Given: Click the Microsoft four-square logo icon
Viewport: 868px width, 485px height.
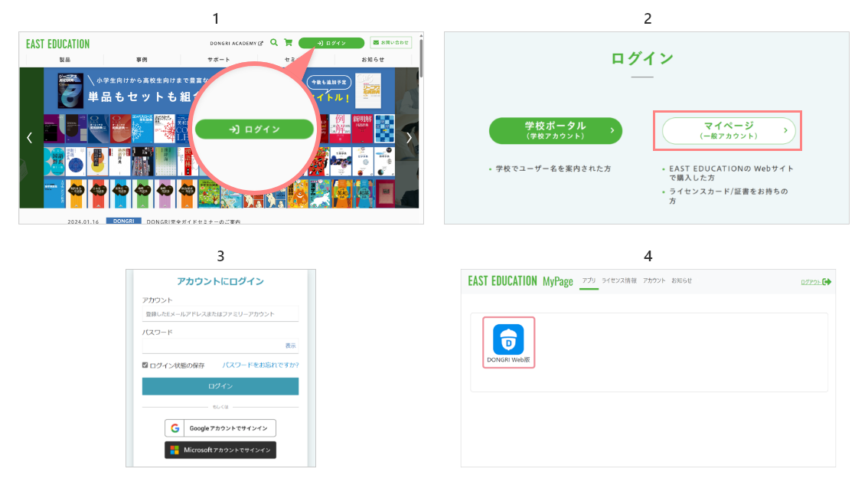Looking at the screenshot, I should (x=175, y=450).
